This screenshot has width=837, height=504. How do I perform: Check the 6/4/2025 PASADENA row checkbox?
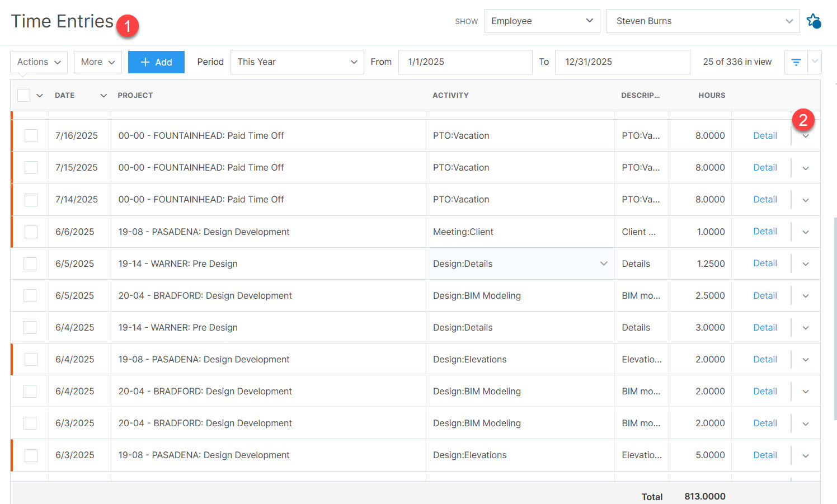pyautogui.click(x=31, y=359)
